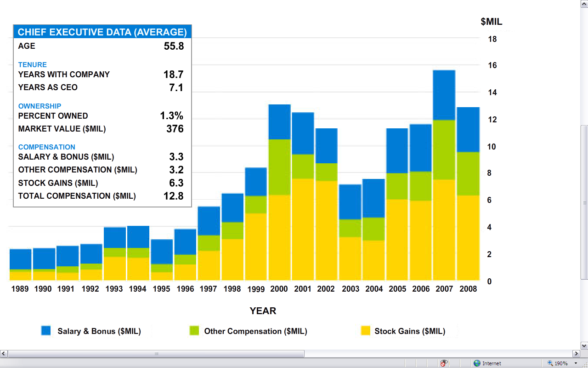Click the 2007 bar's blue salary segment
Viewport: 588px width, 368px height.
(x=444, y=95)
